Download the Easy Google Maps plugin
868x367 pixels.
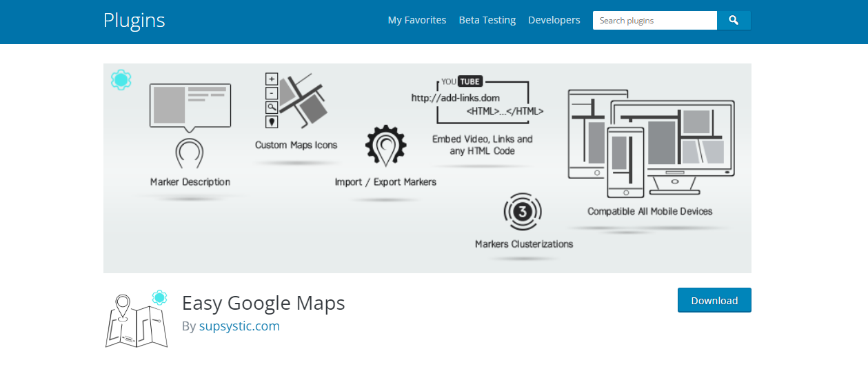tap(714, 300)
